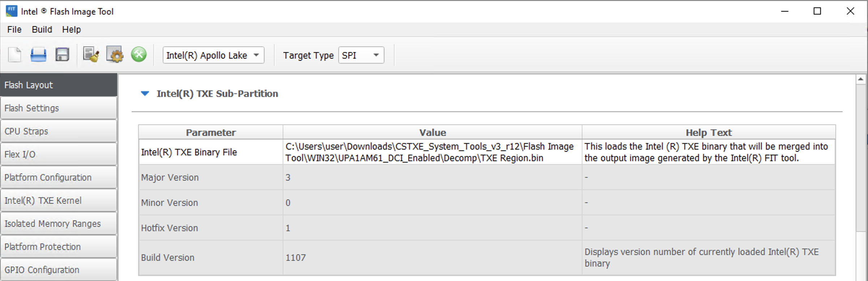The height and width of the screenshot is (281, 868).
Task: Click the Major Version parameter cell
Action: (x=211, y=177)
